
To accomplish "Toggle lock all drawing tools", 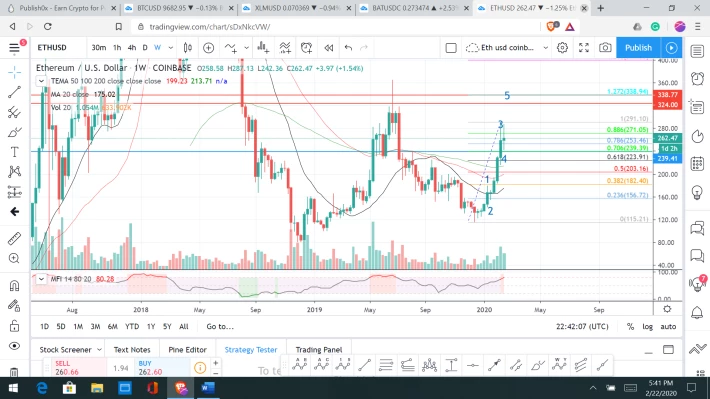I will [14, 326].
